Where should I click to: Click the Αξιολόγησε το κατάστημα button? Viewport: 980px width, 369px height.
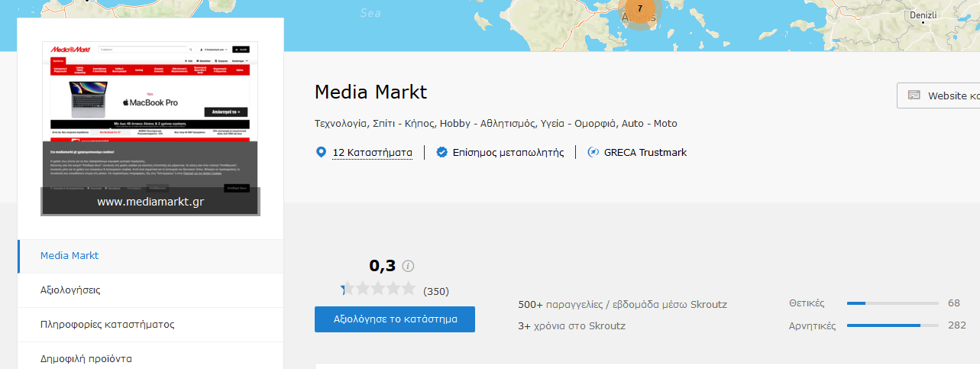click(x=395, y=319)
